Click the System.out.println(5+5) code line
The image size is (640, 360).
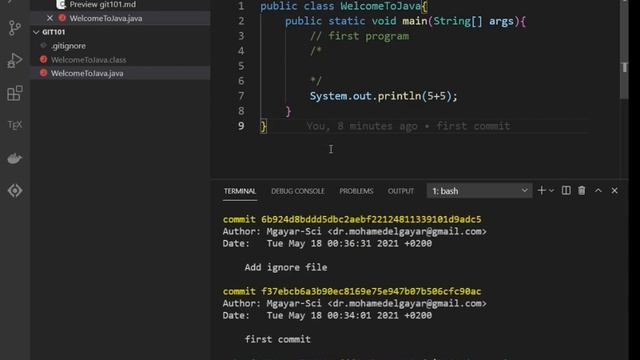tap(383, 96)
